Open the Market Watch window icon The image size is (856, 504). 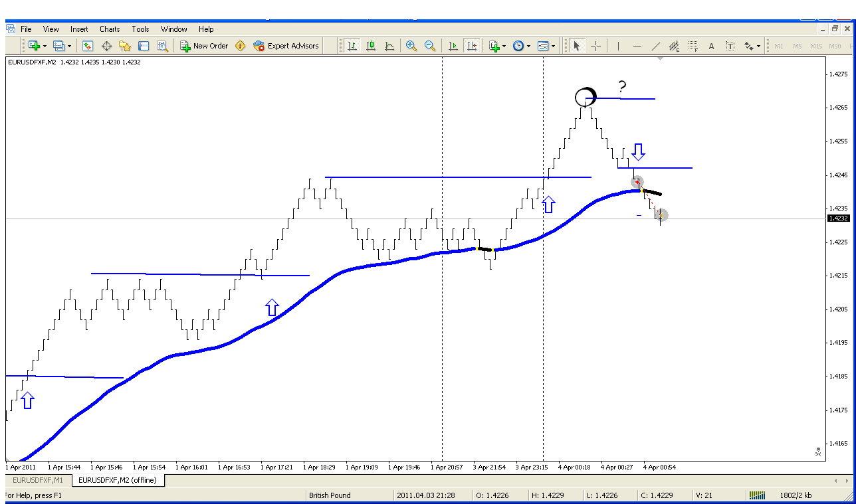(88, 46)
